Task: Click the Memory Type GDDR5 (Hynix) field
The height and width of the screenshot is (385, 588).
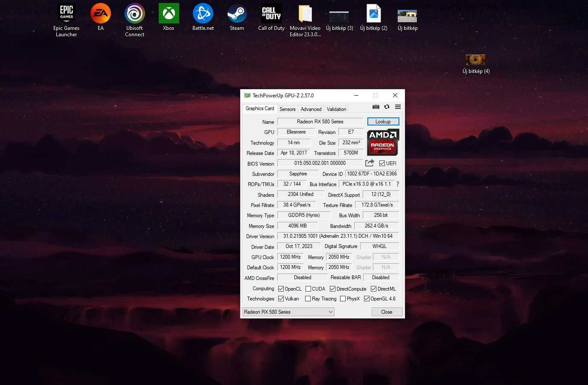Action: tap(304, 215)
